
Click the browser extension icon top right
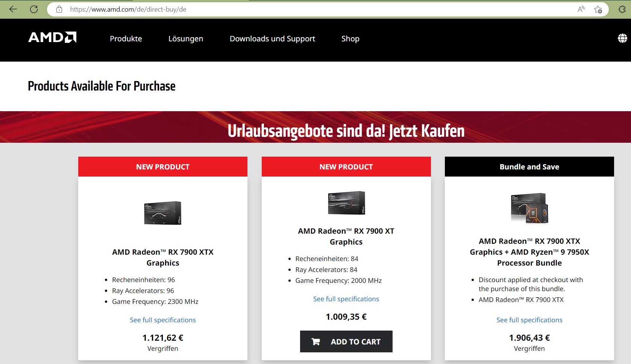(x=622, y=9)
